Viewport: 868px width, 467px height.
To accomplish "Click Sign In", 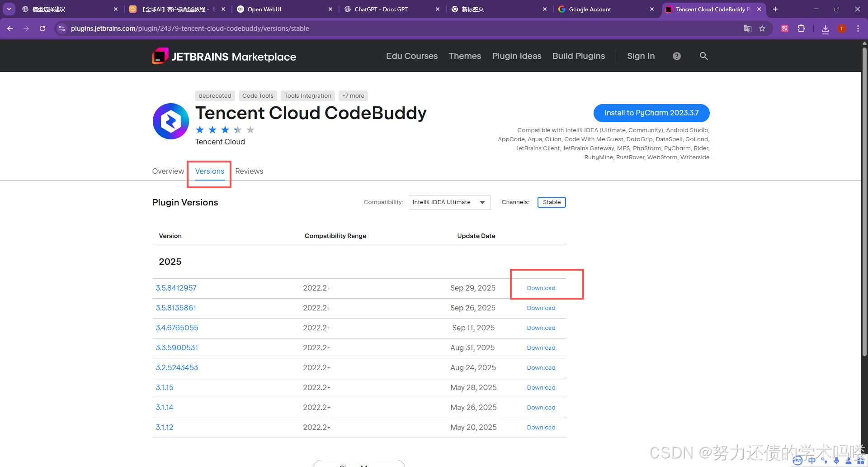I will [641, 56].
